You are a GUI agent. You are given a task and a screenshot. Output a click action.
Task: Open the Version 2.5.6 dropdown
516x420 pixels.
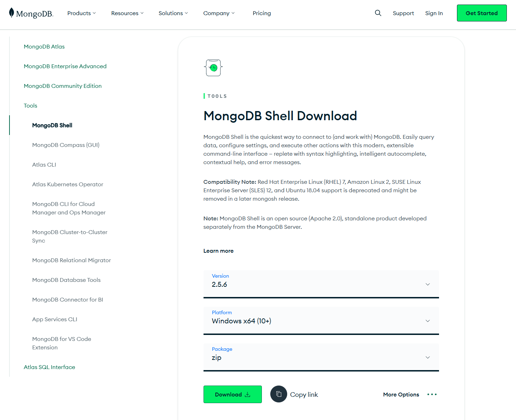pos(321,284)
